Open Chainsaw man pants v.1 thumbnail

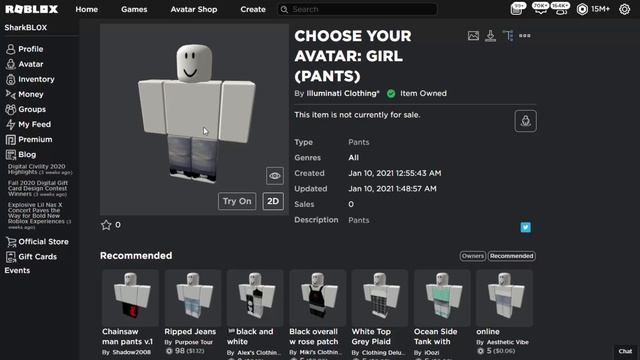[131, 298]
